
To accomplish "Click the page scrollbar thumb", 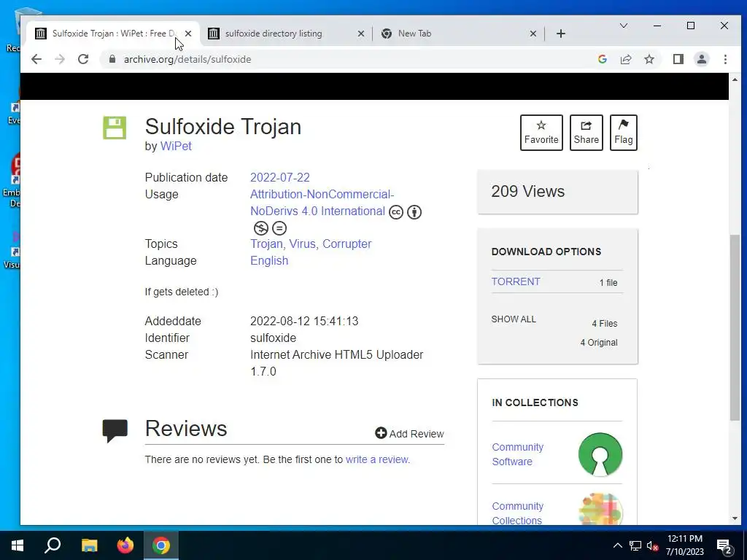I will tap(735, 327).
